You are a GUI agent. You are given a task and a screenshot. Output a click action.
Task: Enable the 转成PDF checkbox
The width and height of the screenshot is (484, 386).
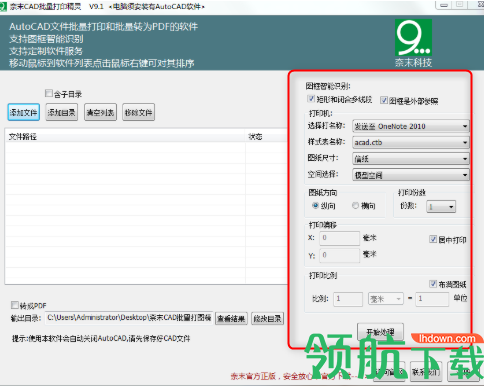(15, 305)
